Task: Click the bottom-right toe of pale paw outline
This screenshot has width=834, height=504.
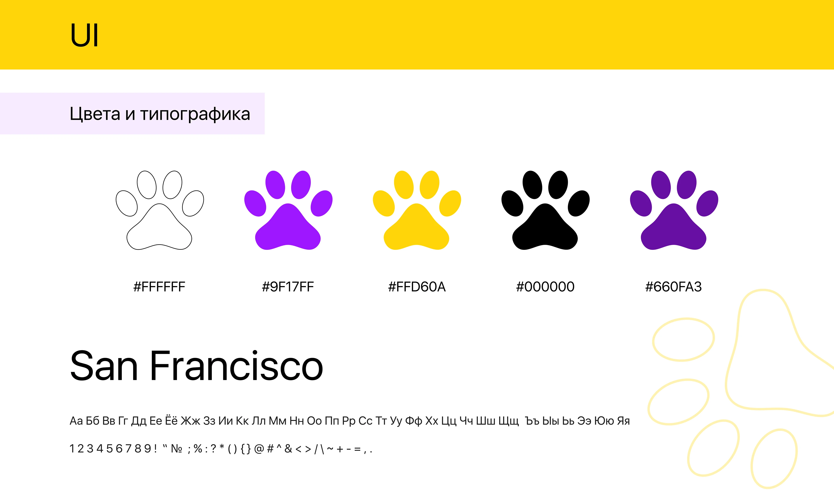Action: tap(774, 459)
